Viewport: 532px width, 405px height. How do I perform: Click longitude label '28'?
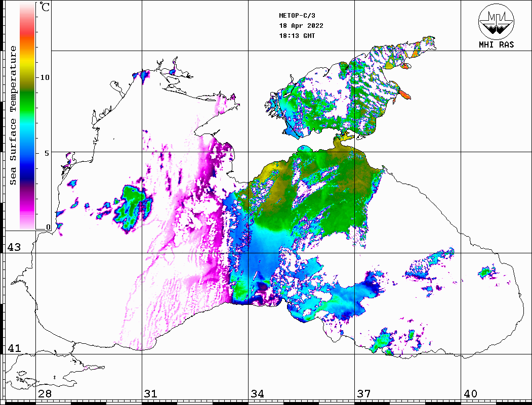(x=45, y=393)
